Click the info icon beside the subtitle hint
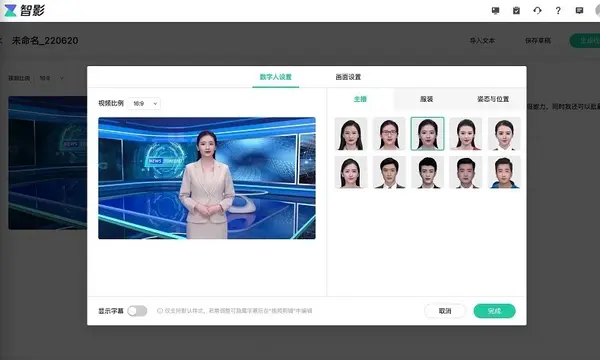600x360 pixels. pos(160,311)
